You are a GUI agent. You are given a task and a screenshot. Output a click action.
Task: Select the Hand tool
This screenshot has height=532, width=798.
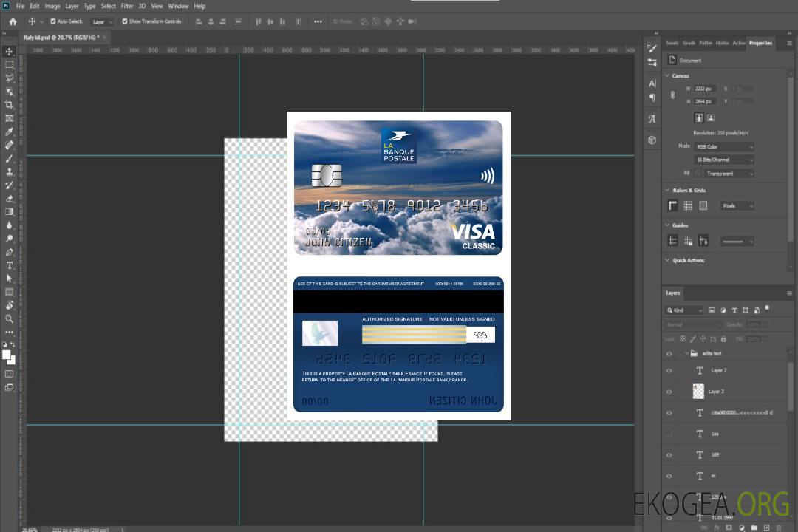coord(9,305)
